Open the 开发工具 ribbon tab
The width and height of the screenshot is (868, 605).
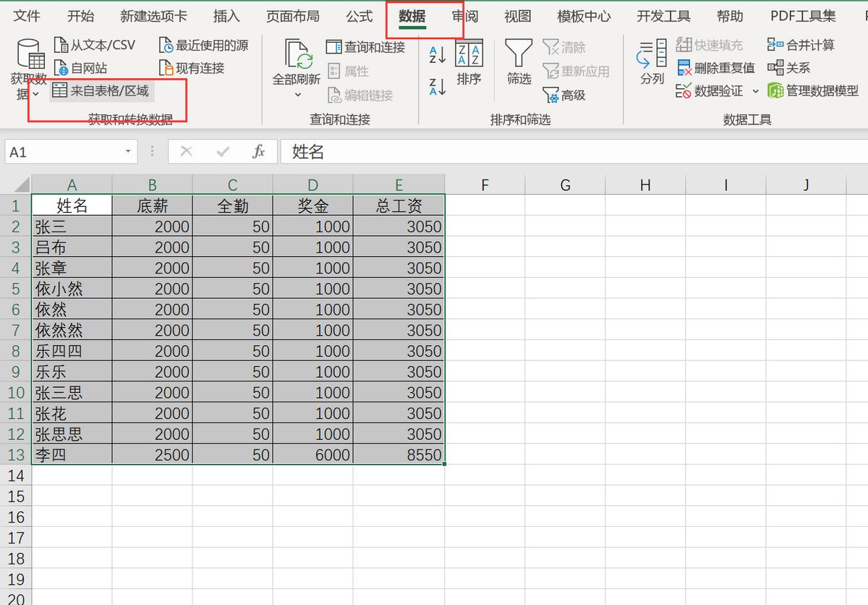click(x=663, y=16)
